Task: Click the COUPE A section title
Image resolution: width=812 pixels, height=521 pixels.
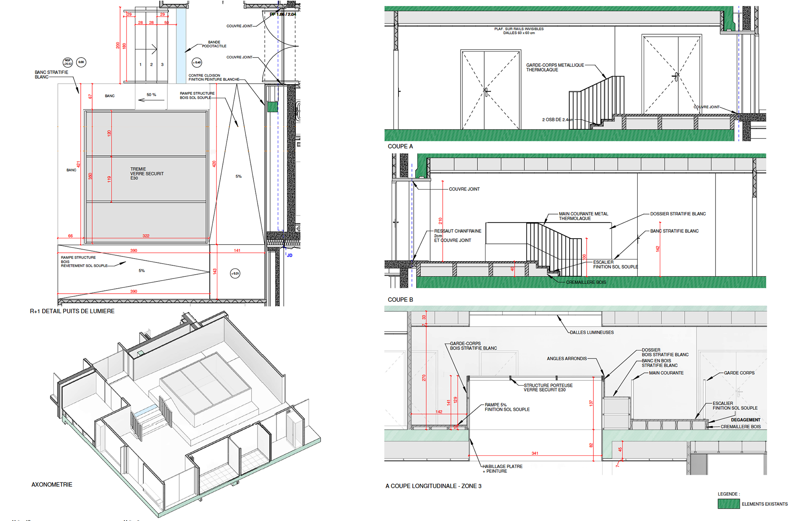Action: (400, 146)
